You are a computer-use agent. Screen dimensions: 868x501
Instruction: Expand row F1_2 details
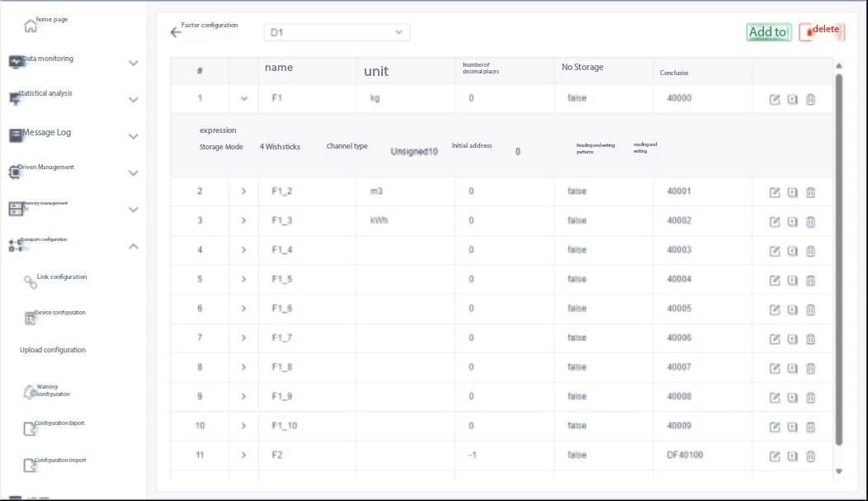click(x=243, y=191)
